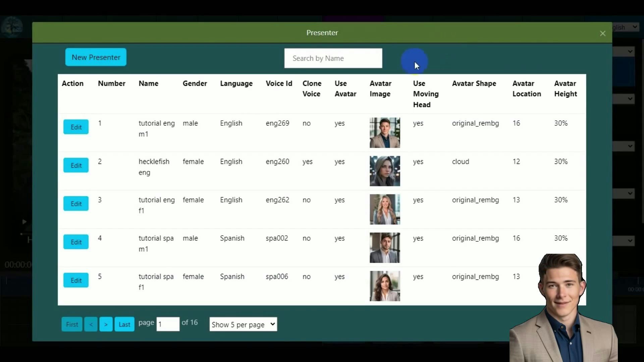Jump to Last page of presenters
This screenshot has height=362, width=644.
[124, 324]
